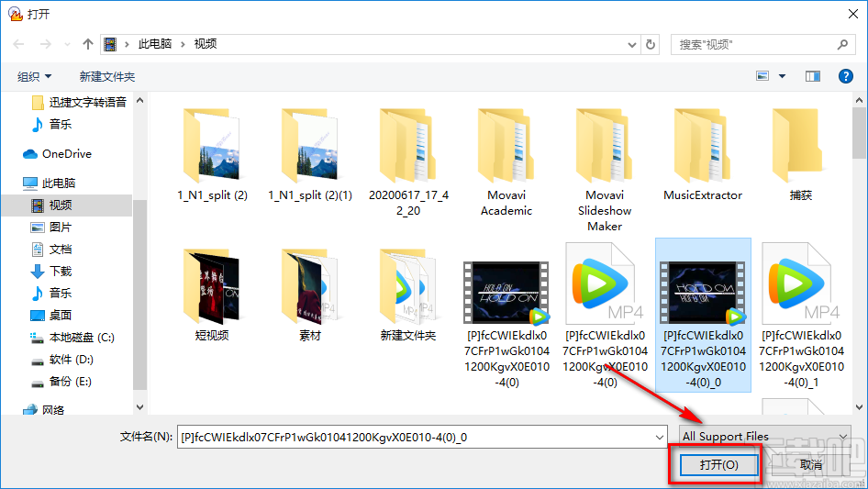868x489 pixels.
Task: Open recent locations dropdown arrow
Action: [67, 44]
